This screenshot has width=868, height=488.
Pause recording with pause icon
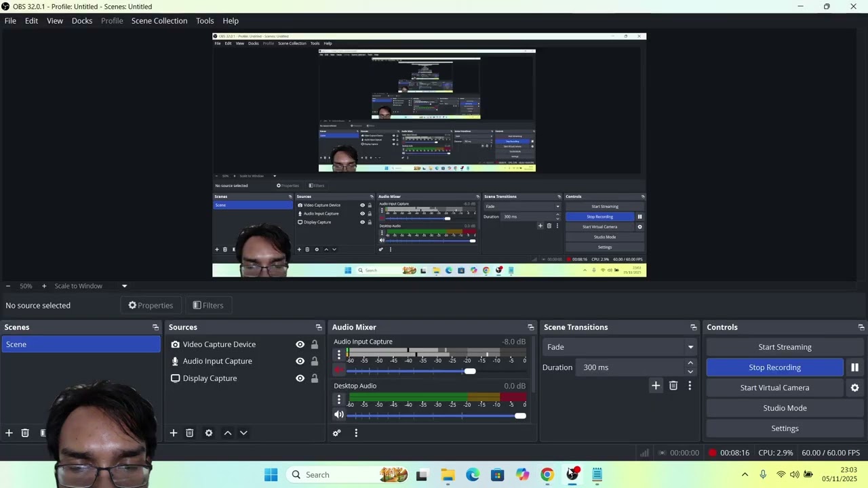tap(854, 367)
